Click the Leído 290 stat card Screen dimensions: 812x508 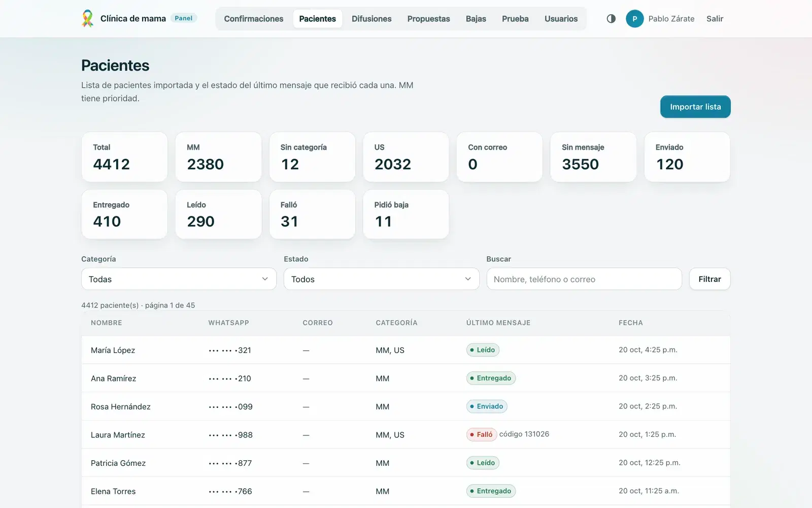[x=218, y=214]
